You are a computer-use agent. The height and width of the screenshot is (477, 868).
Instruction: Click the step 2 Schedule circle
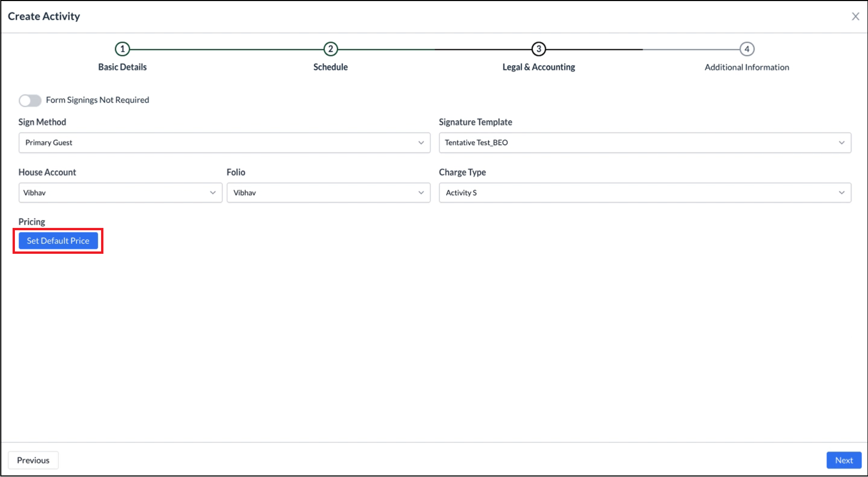coord(330,48)
